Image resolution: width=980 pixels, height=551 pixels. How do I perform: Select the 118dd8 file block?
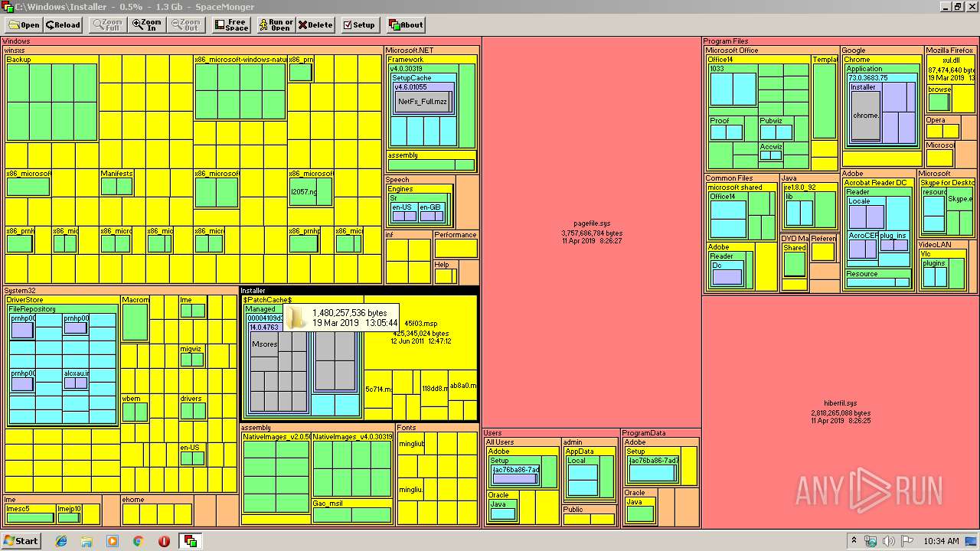[435, 389]
